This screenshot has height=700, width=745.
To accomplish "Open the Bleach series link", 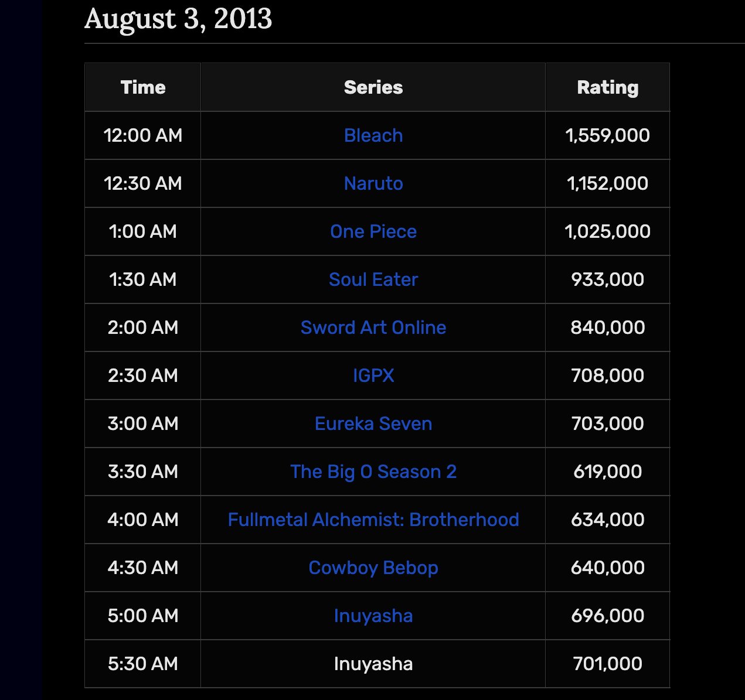I will (x=373, y=135).
